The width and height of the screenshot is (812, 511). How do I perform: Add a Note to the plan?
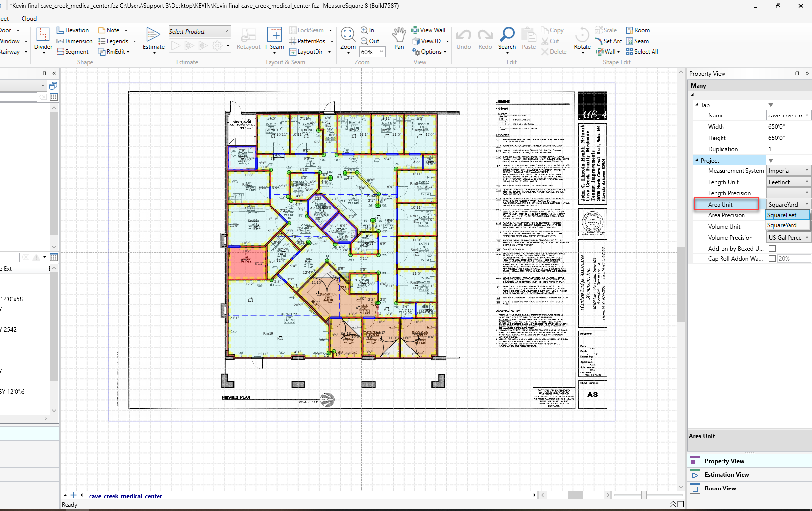pyautogui.click(x=109, y=30)
